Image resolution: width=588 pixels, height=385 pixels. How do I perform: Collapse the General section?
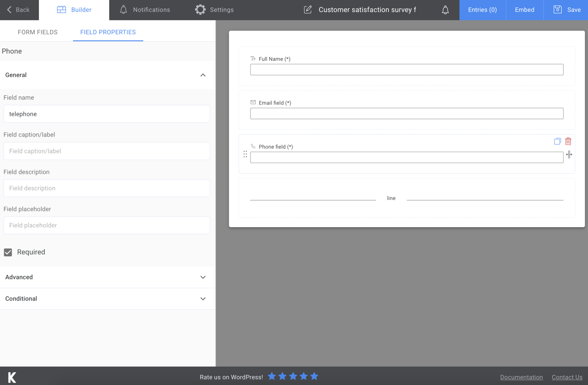coord(203,75)
